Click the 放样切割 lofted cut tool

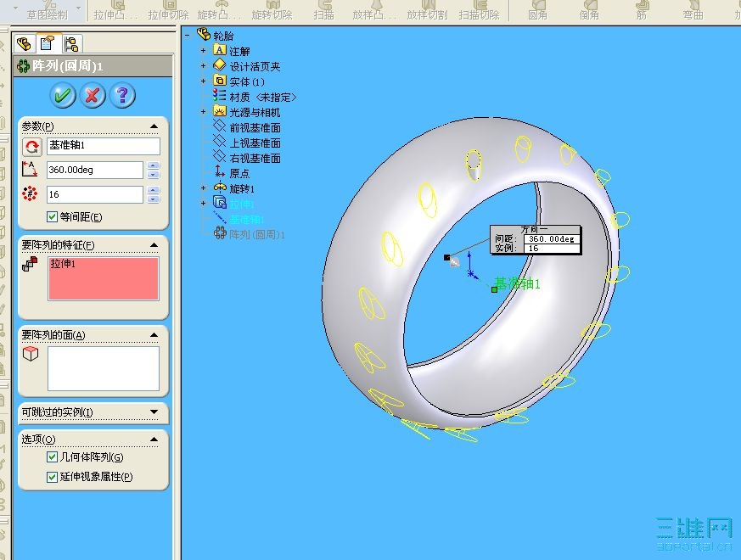pyautogui.click(x=427, y=11)
